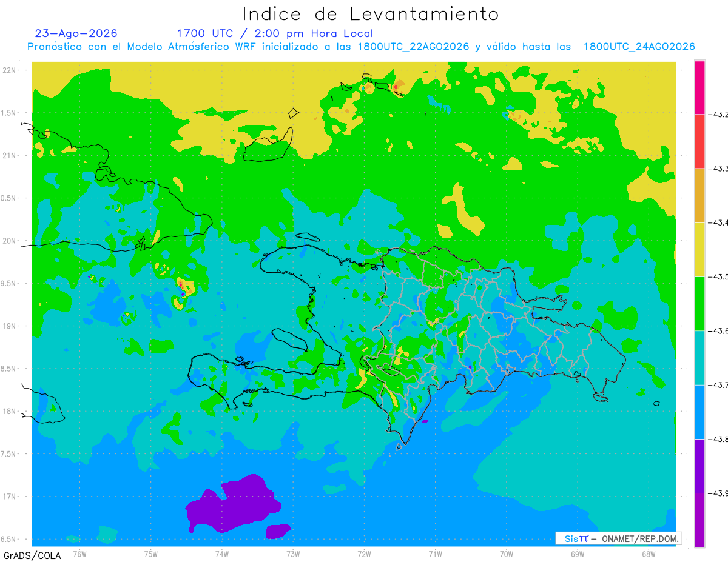The width and height of the screenshot is (728, 562).
Task: Click the '-43.7' legend value
Action: coord(718,384)
